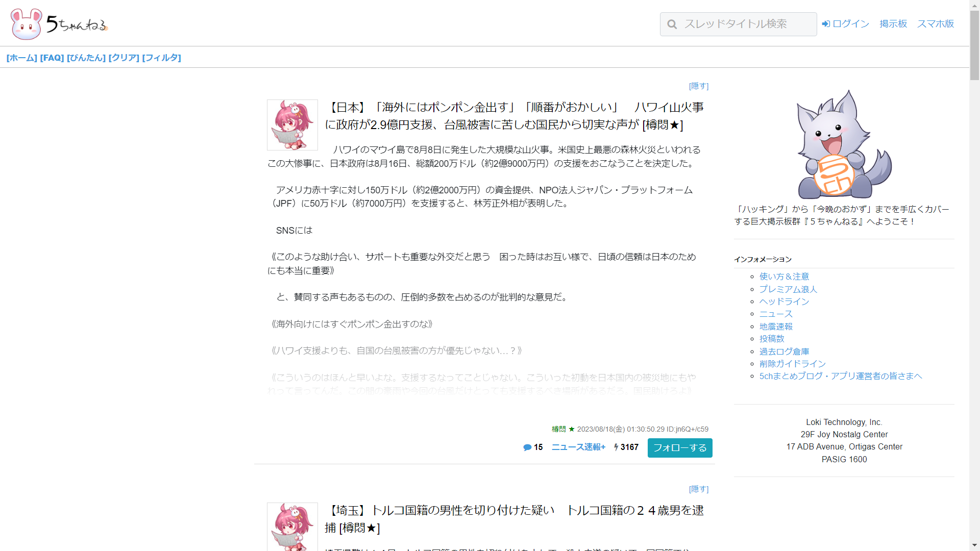Hide the Saitama thread via 隠す
Viewport: 980px width, 551px height.
point(699,489)
